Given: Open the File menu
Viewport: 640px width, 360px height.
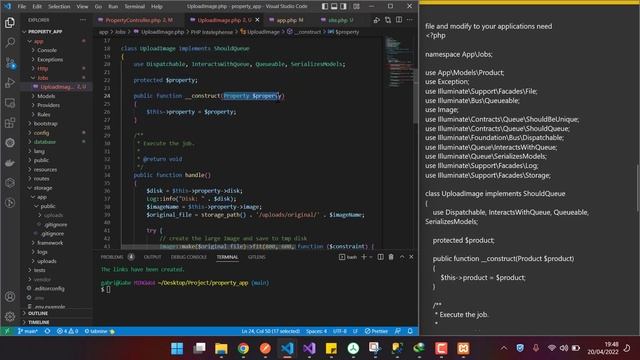Looking at the screenshot, I should (x=22, y=7).
